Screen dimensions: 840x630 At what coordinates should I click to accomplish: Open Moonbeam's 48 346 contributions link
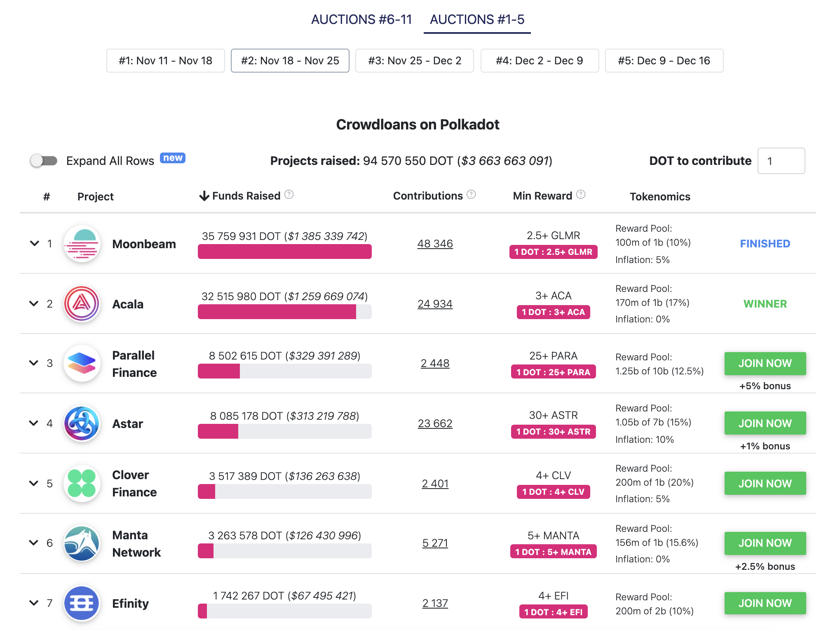click(x=435, y=244)
